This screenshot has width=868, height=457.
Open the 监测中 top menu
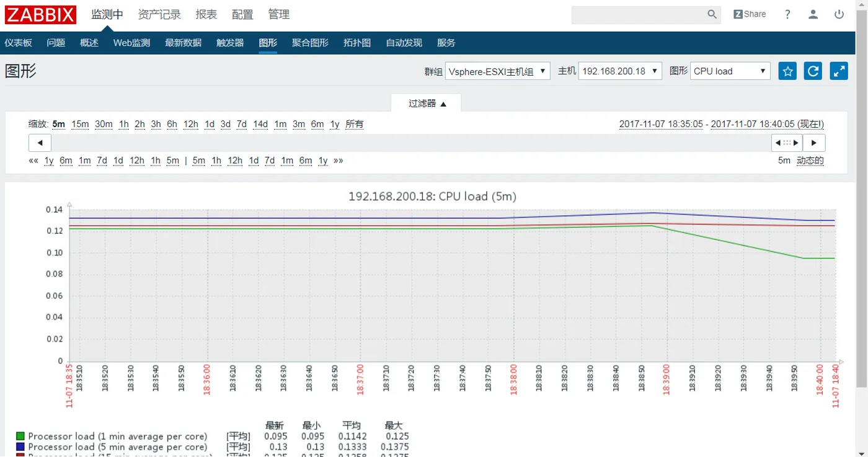(x=107, y=14)
